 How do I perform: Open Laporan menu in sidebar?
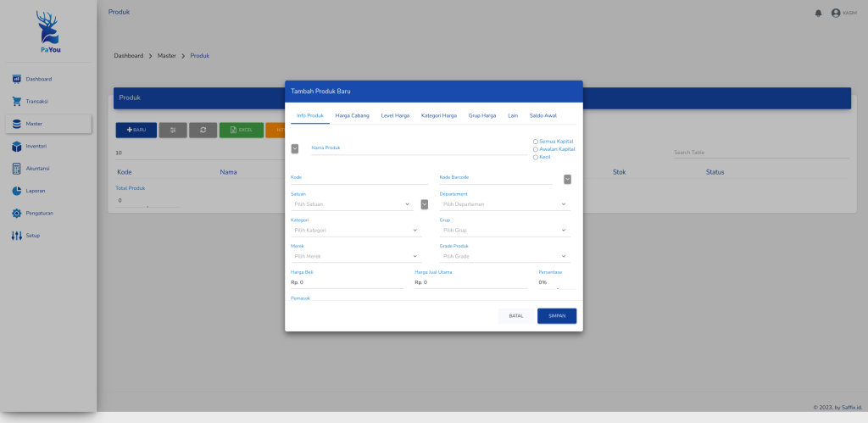click(x=48, y=191)
